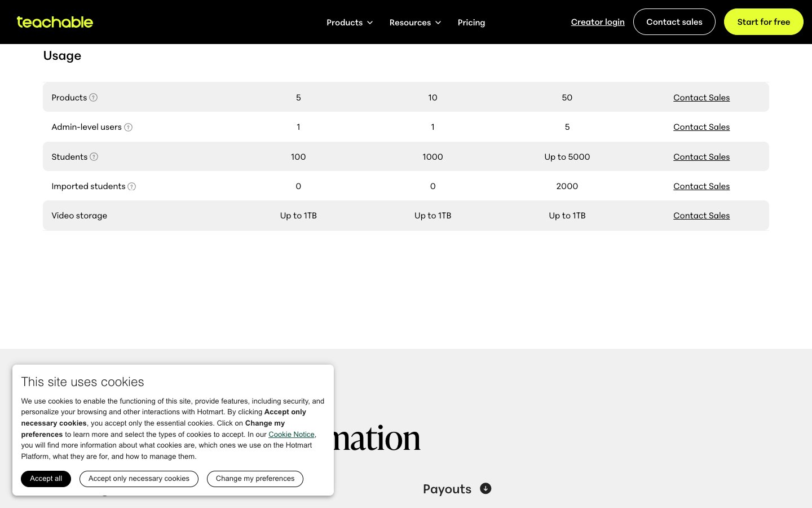Image resolution: width=812 pixels, height=508 pixels.
Task: Choose Accept only necessary cookies
Action: 139,479
